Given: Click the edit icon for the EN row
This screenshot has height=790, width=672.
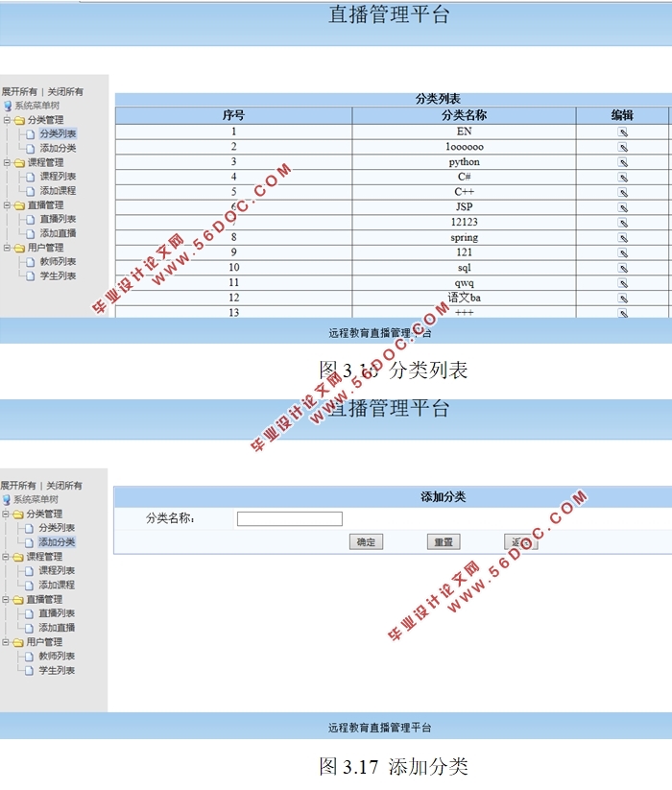Looking at the screenshot, I should [622, 132].
